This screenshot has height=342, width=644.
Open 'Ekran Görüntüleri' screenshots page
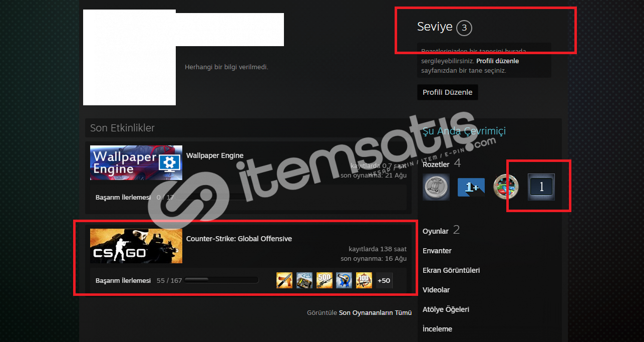[451, 270]
